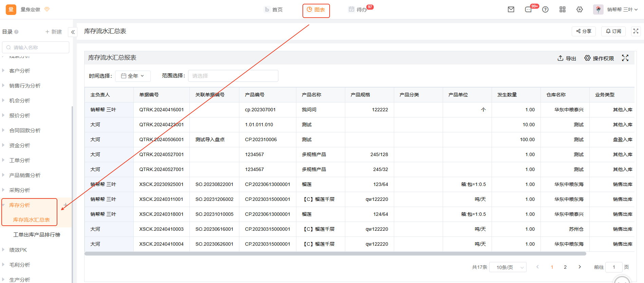Screen dimensions: 644x283
Task: Go to page 2
Action: pyautogui.click(x=565, y=267)
